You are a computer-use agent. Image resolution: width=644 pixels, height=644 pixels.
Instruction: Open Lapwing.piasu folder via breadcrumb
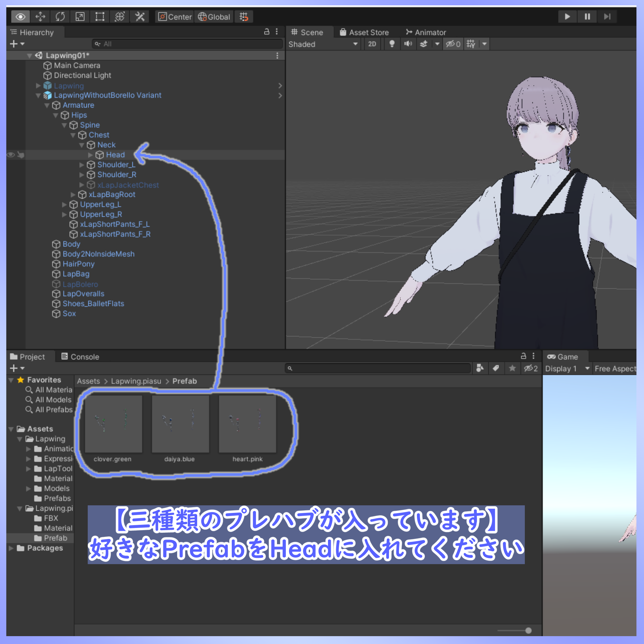[x=136, y=381]
